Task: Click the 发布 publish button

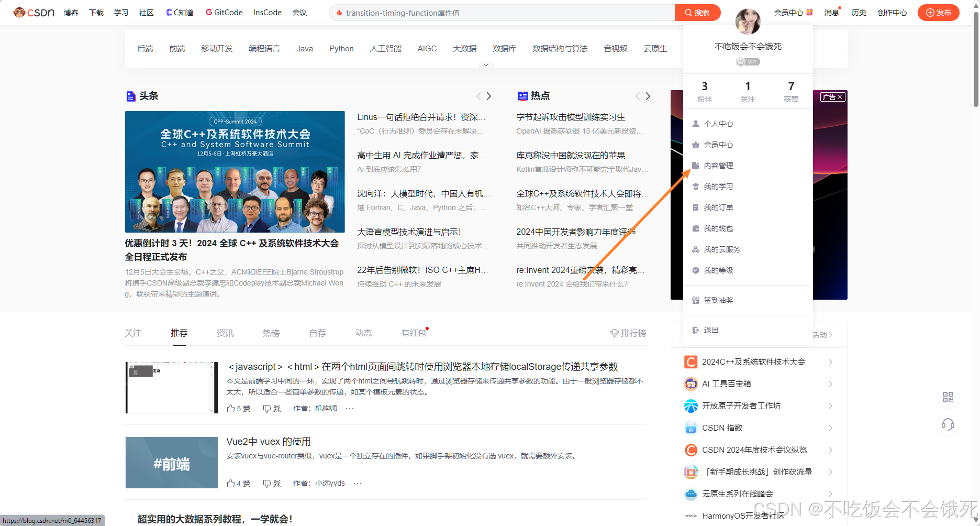Action: (939, 12)
